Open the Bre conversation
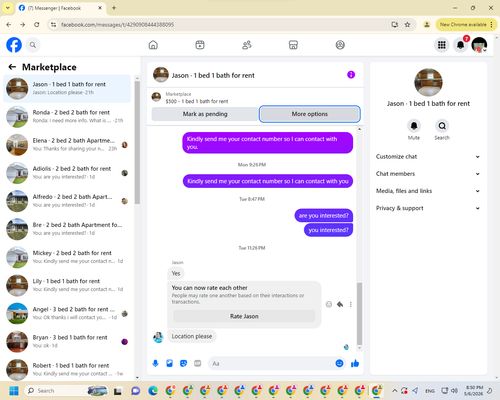500x400 pixels. pos(67,229)
